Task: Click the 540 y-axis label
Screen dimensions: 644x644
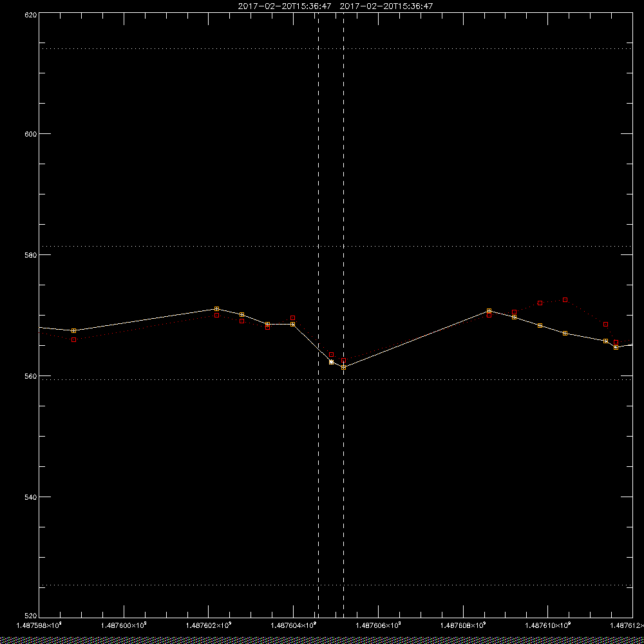Action: point(31,497)
